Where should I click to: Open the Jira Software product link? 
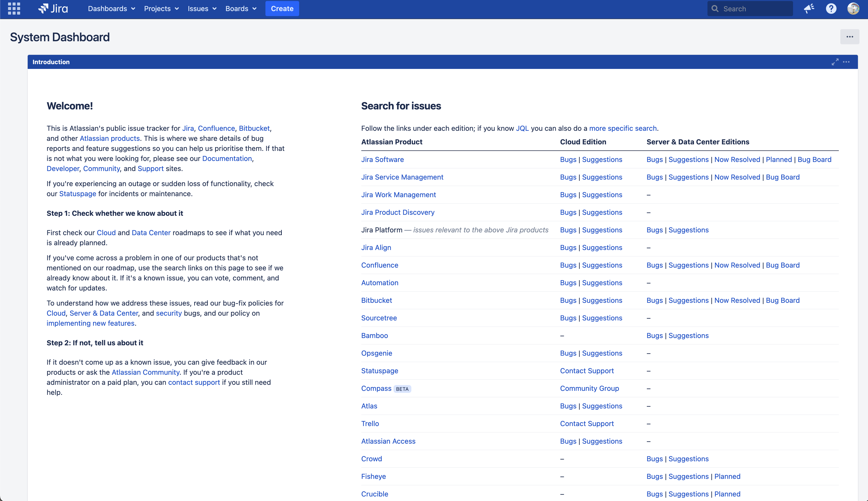[x=382, y=160]
